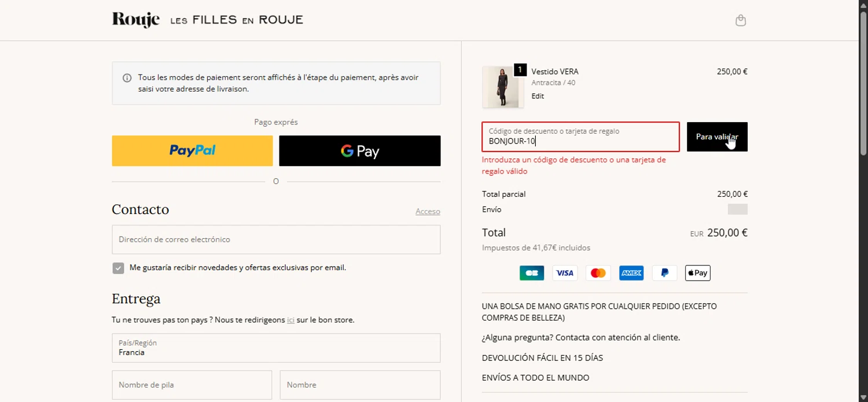Focus the discount code field
This screenshot has height=402, width=868.
click(580, 137)
